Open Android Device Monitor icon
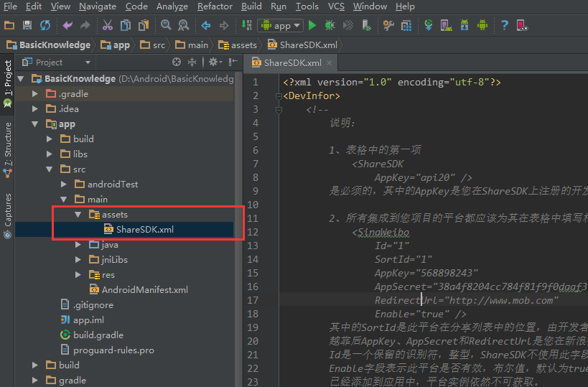 (x=482, y=26)
